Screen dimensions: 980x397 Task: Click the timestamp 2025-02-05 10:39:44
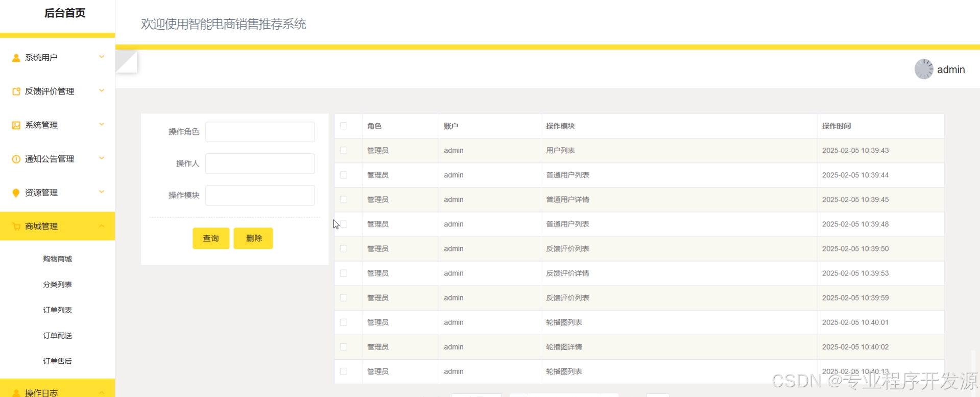coord(855,175)
